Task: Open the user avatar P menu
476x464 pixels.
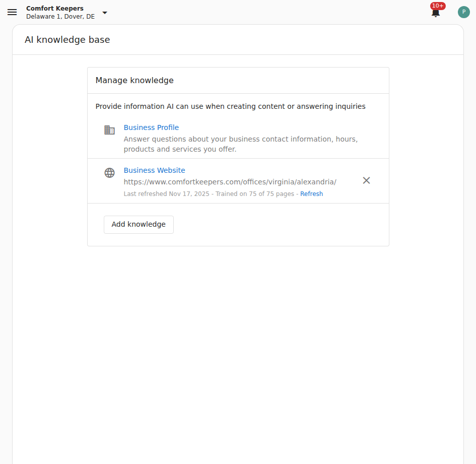Action: click(x=463, y=12)
